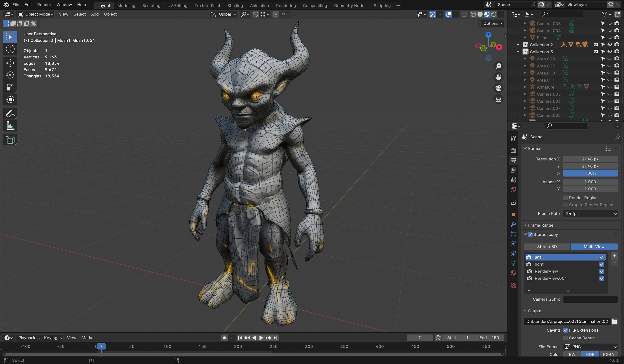Open the File menu
This screenshot has width=624, height=364.
(16, 5)
